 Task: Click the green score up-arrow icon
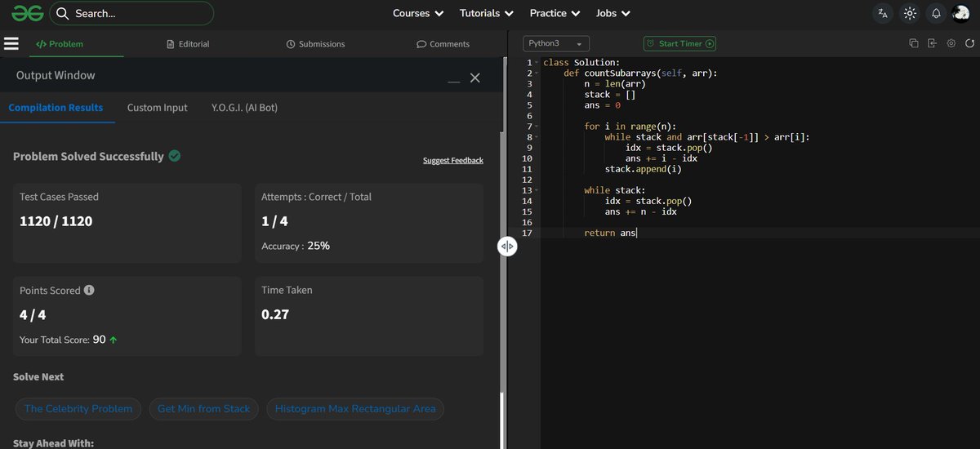click(113, 340)
